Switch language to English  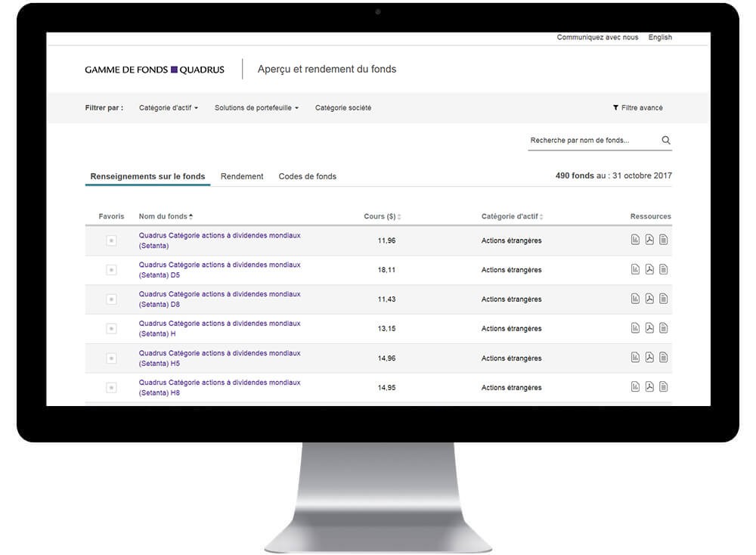click(660, 38)
